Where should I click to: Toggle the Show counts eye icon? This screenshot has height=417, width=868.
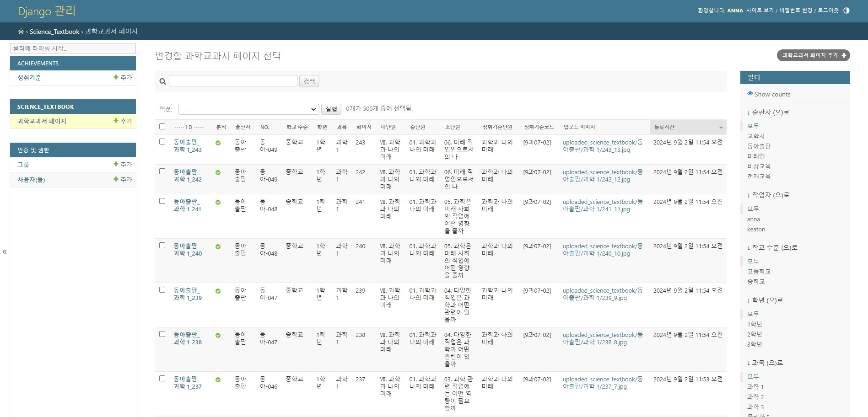pyautogui.click(x=750, y=94)
